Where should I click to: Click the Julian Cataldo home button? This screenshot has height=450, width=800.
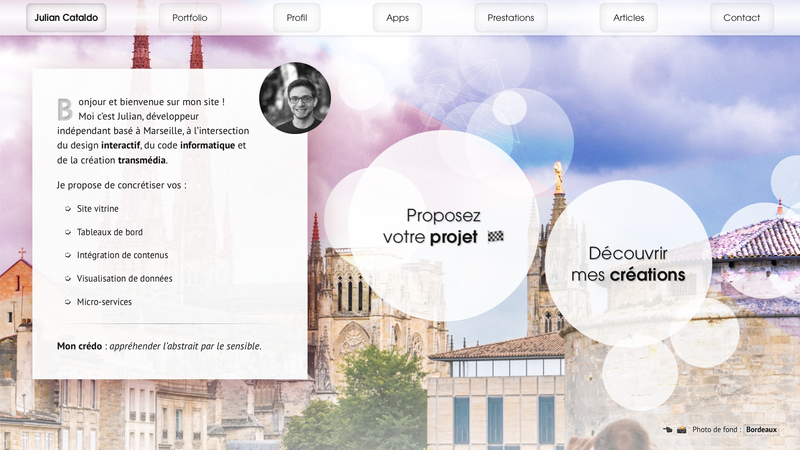[66, 17]
